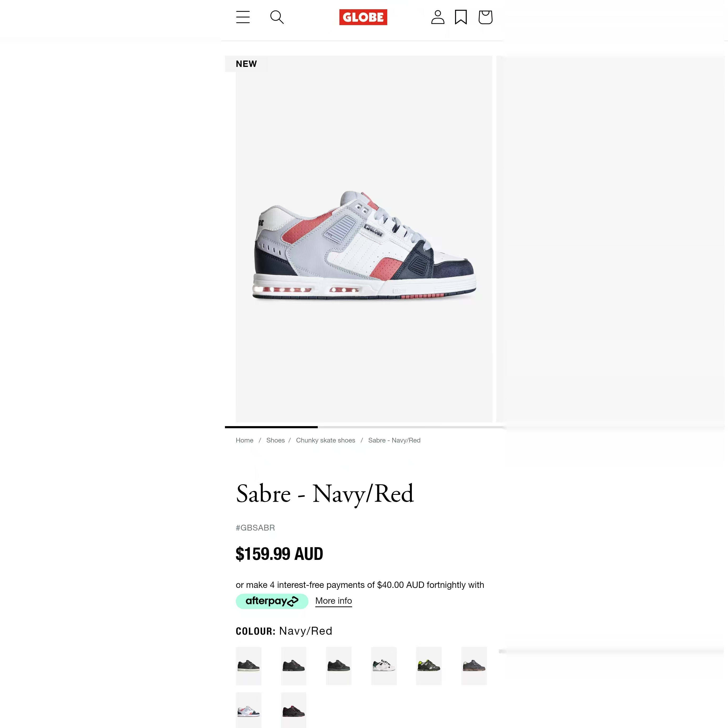Choose the black shoe with white sole
728x728 pixels.
[248, 666]
